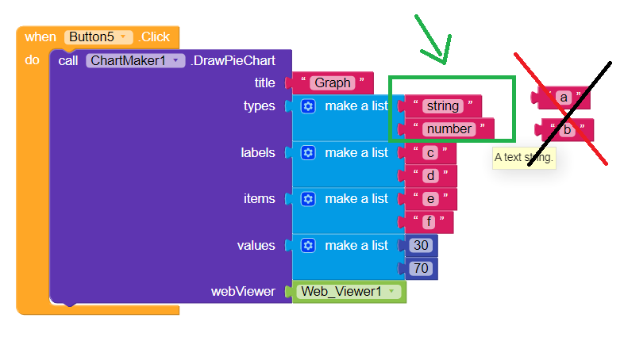
Task: Edit the Graph title text field
Action: 333,82
